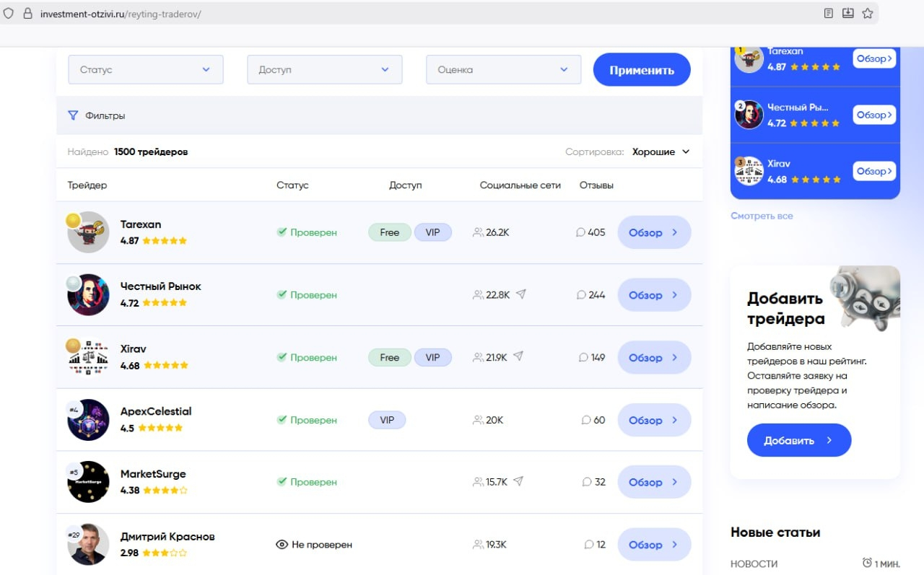This screenshot has height=575, width=924.
Task: Click Xirav avatar in sidebar top list
Action: (x=749, y=172)
